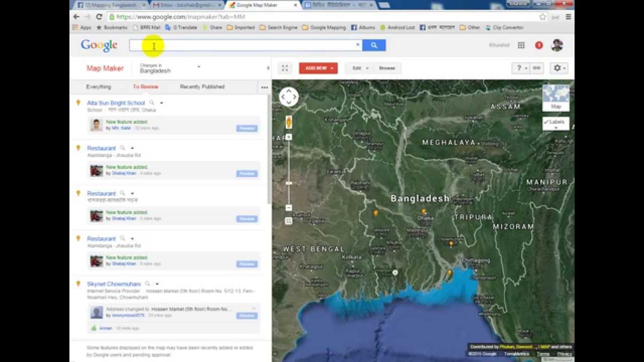The width and height of the screenshot is (644, 362).
Task: Zoom to Alta Sun Bright School magnifier
Action: (x=151, y=103)
